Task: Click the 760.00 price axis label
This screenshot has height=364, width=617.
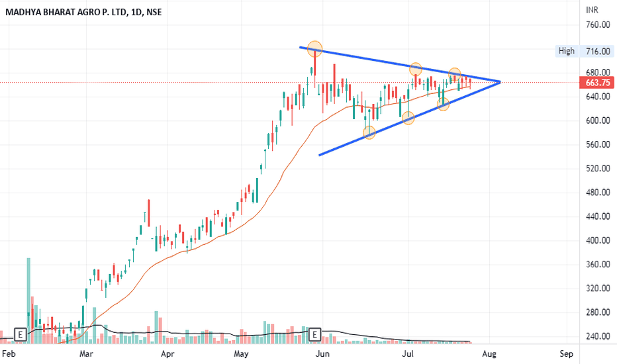Action: [598, 24]
